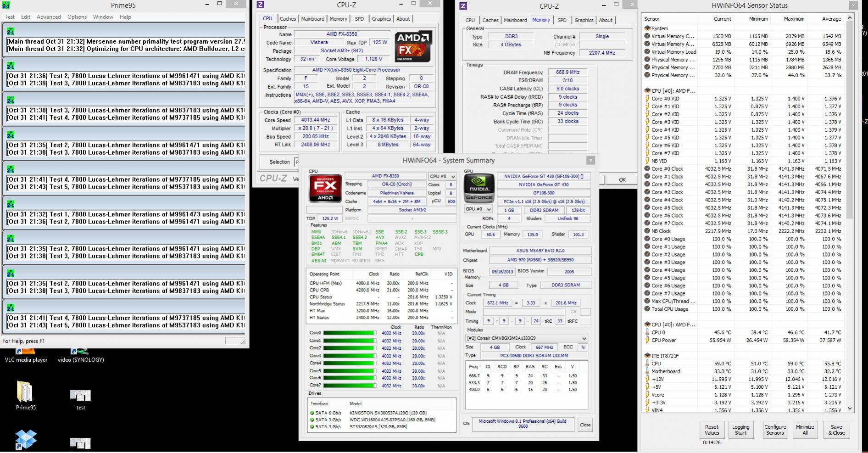Click the NB Clock sensor icon
868x453 pixels.
point(647,231)
